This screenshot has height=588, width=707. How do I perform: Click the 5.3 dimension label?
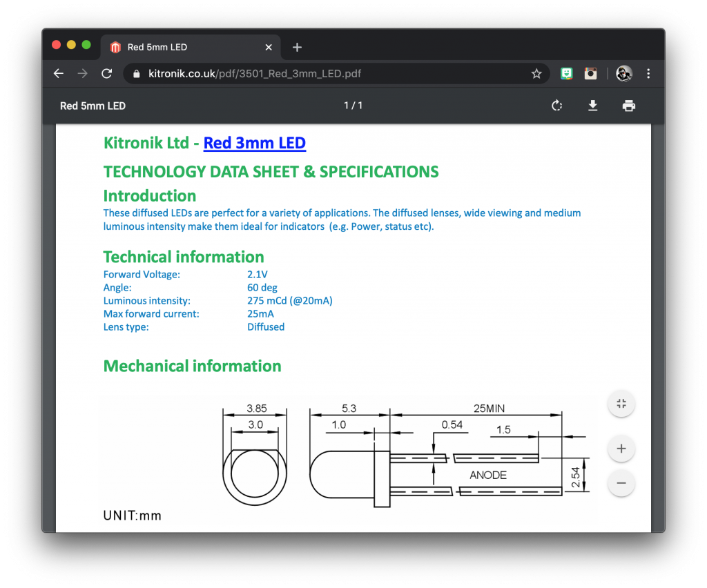coord(349,409)
